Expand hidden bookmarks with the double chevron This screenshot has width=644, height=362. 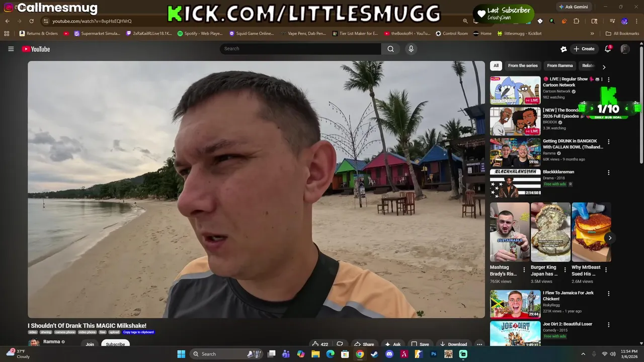[x=592, y=34]
